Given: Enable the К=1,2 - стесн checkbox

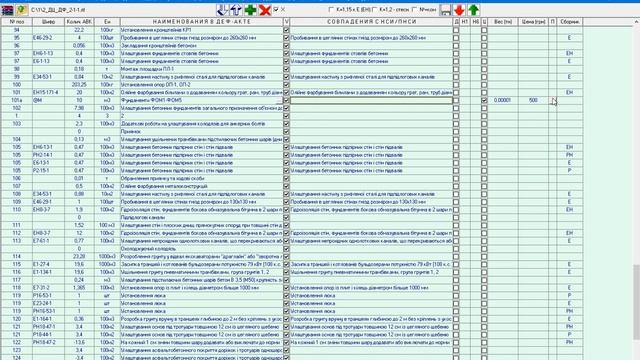Looking at the screenshot, I should click(375, 9).
